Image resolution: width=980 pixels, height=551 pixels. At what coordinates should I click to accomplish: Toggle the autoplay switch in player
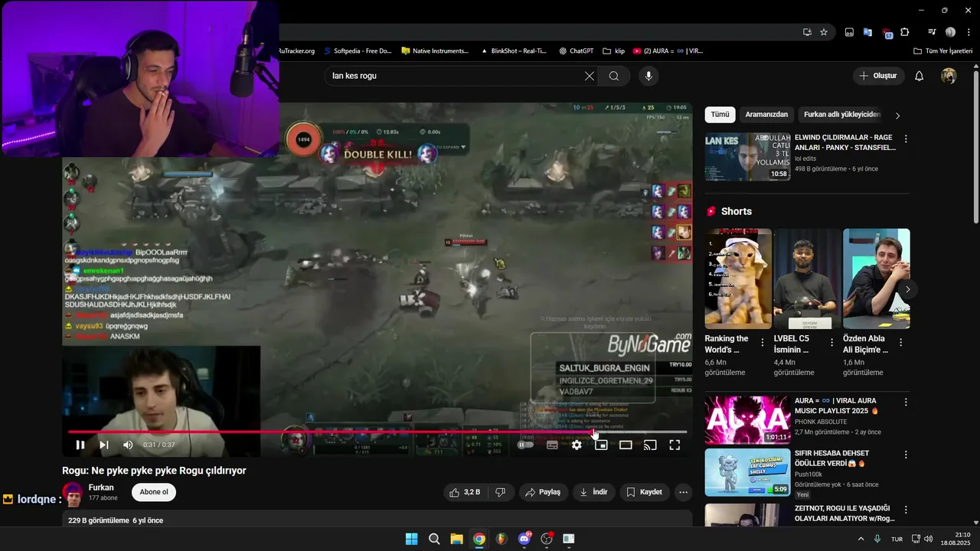525,445
